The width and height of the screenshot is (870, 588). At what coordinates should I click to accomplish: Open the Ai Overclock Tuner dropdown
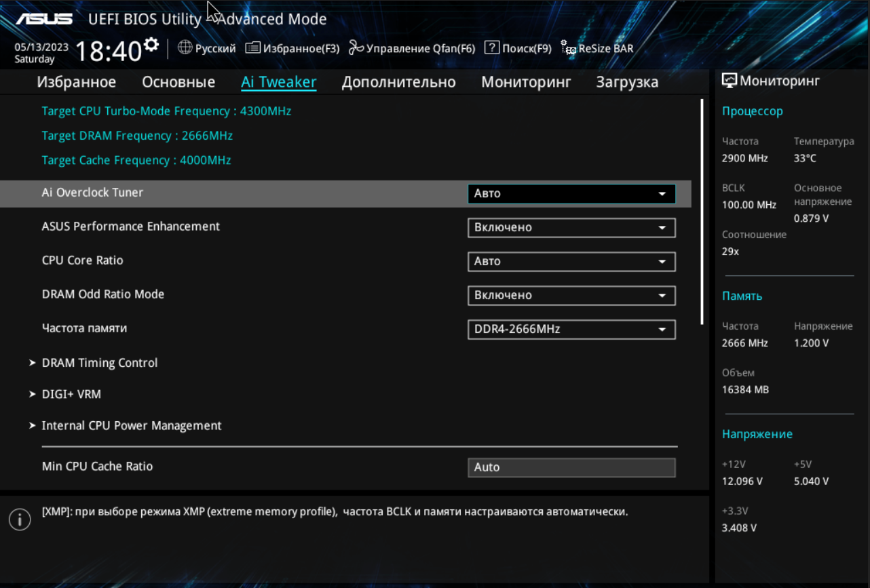pos(571,194)
